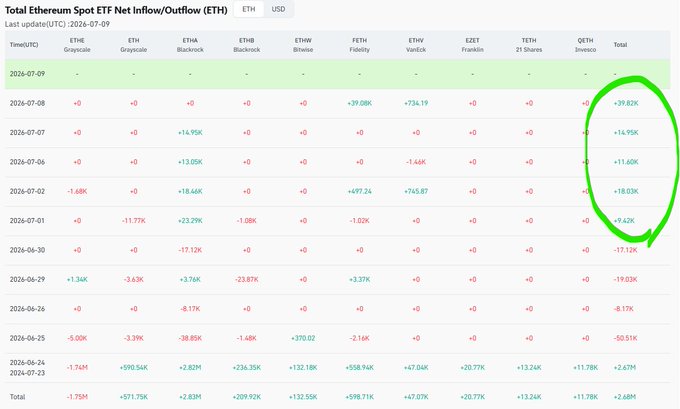This screenshot has height=409, width=680.
Task: Select the 2026-07-06 date cell
Action: 27,162
